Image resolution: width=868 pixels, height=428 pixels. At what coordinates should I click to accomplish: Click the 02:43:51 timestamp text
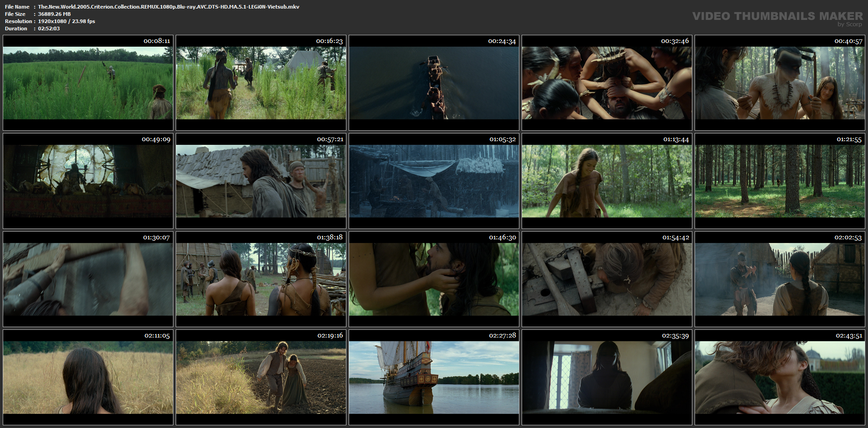(849, 336)
